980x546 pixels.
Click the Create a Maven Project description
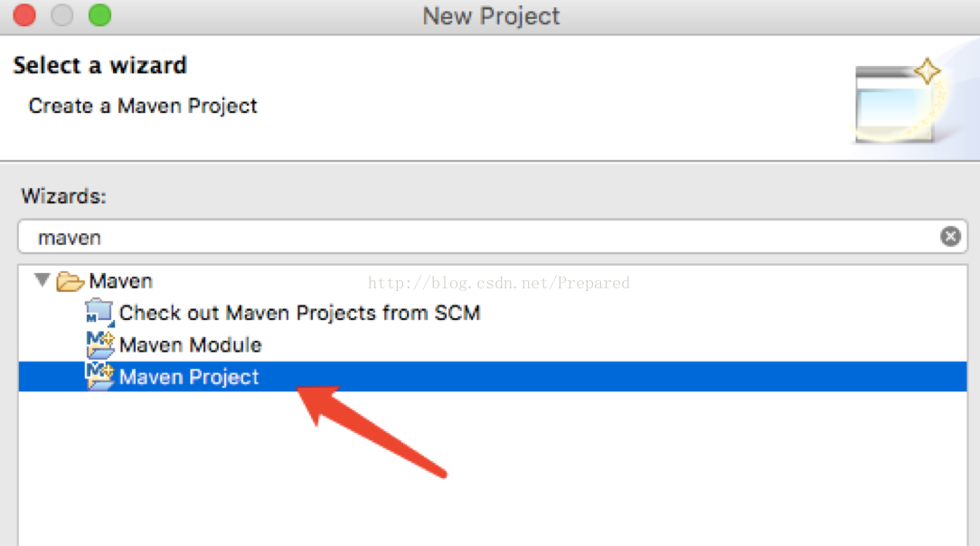(x=143, y=106)
